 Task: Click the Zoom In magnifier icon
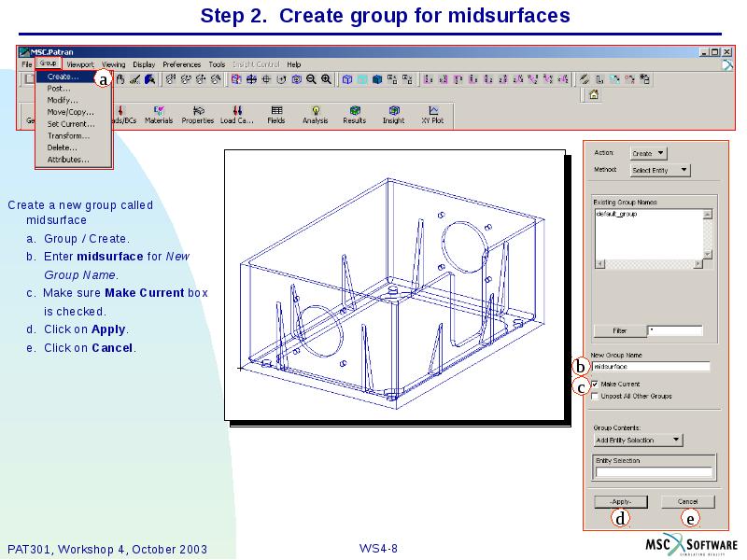coord(327,80)
